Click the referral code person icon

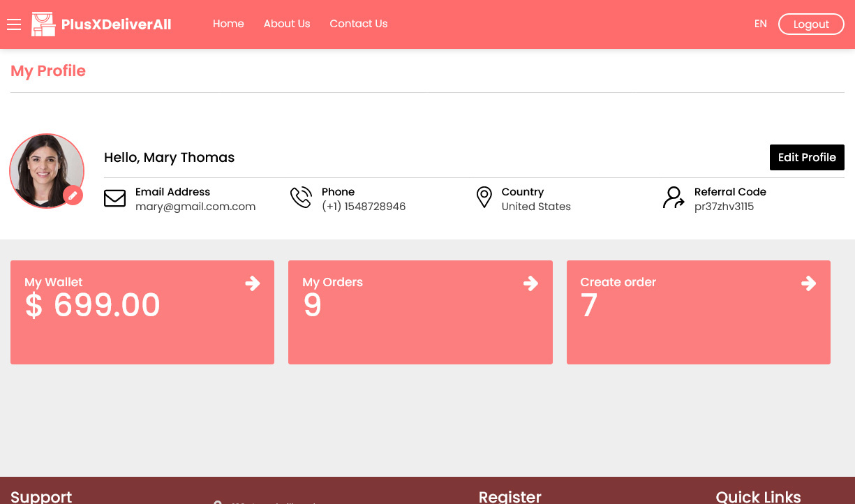pyautogui.click(x=674, y=198)
